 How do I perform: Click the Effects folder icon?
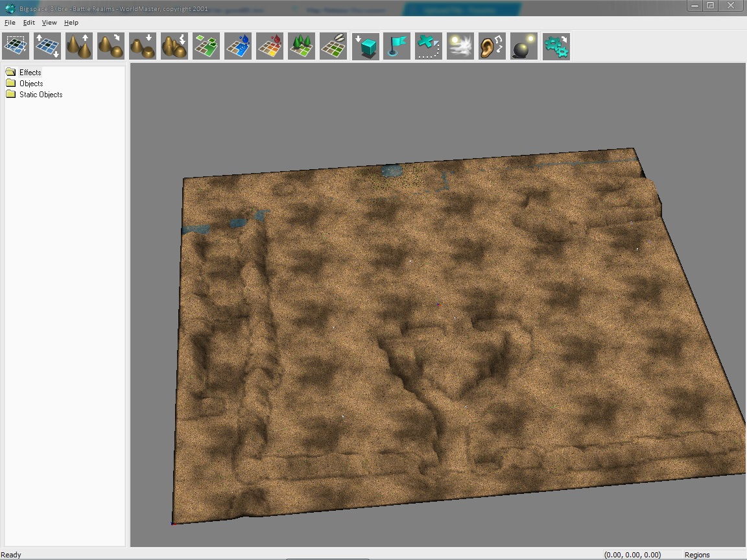coord(10,72)
